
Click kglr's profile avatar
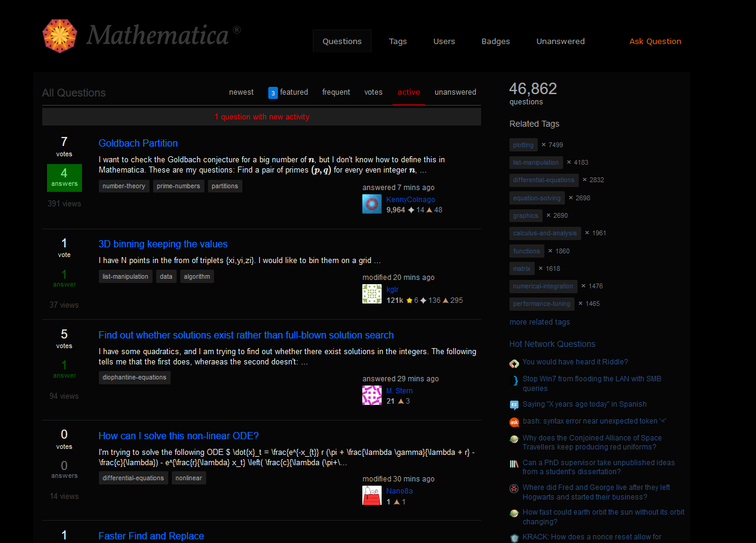pyautogui.click(x=372, y=294)
